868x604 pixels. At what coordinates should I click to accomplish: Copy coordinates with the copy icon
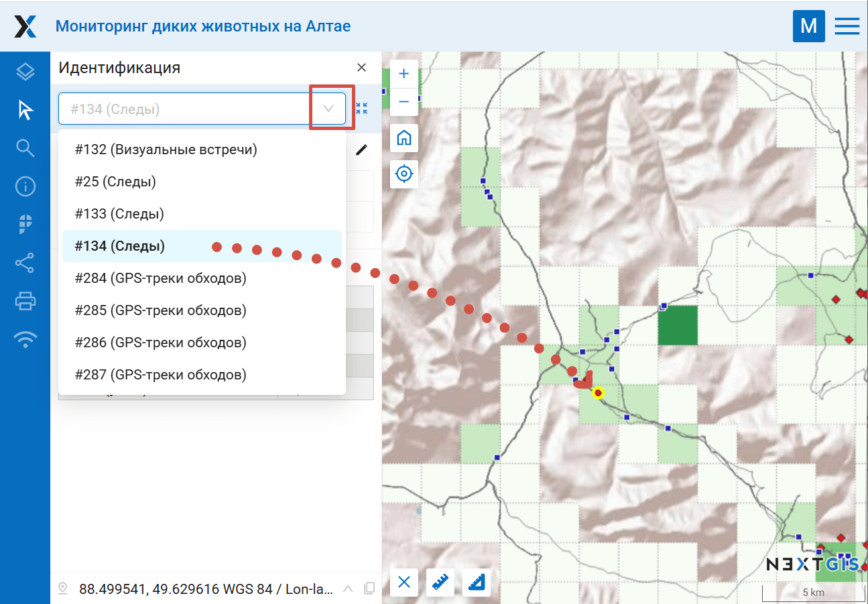[369, 589]
